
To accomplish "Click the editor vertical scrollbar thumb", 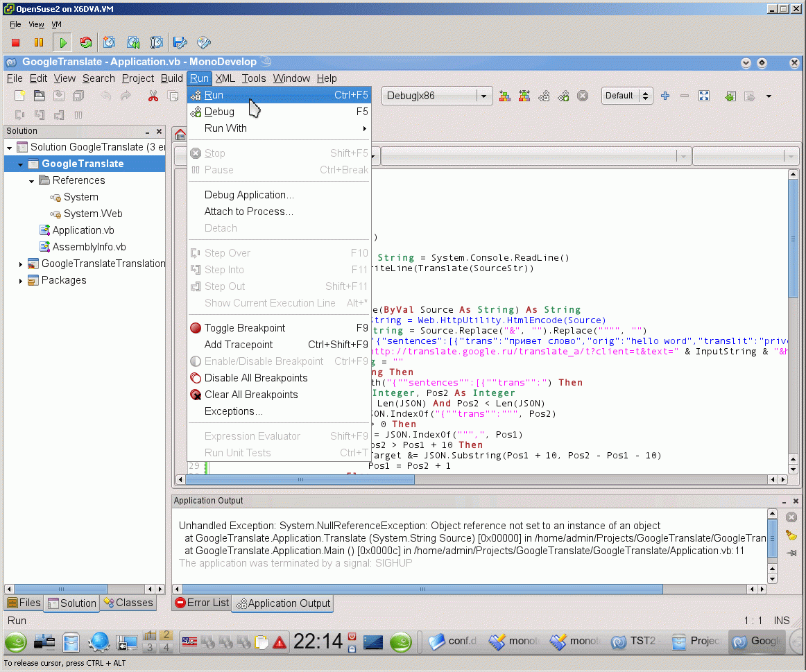I will [x=793, y=238].
